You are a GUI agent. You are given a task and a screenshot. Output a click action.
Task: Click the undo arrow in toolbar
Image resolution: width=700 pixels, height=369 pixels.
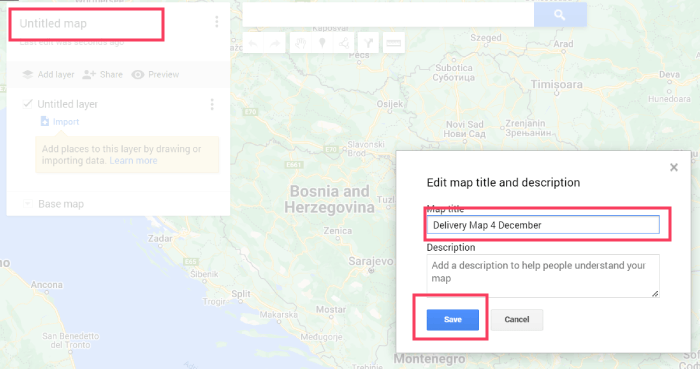coord(253,43)
